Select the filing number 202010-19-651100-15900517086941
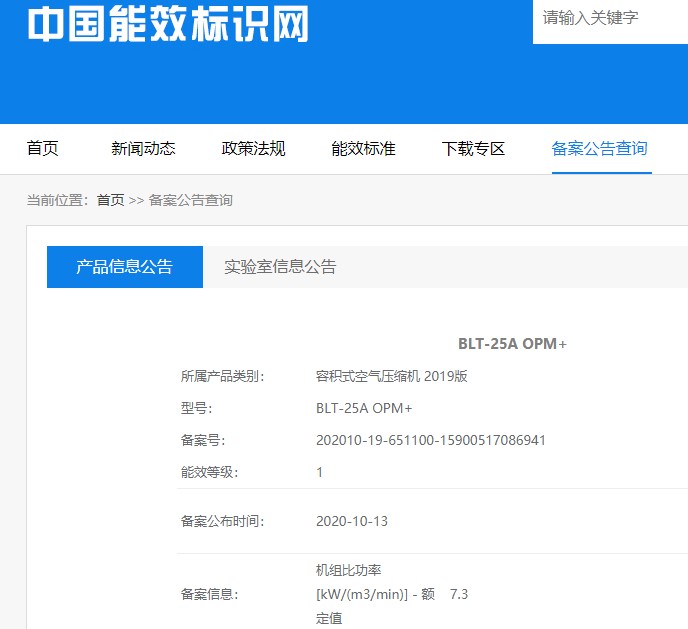The width and height of the screenshot is (688, 629). click(430, 440)
